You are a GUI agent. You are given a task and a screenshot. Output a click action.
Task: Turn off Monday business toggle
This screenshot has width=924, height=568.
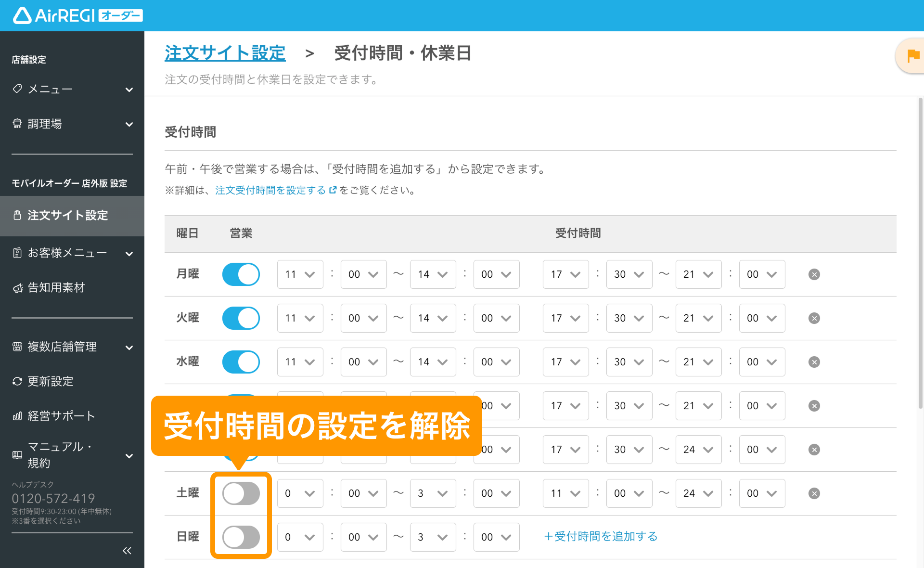click(241, 274)
